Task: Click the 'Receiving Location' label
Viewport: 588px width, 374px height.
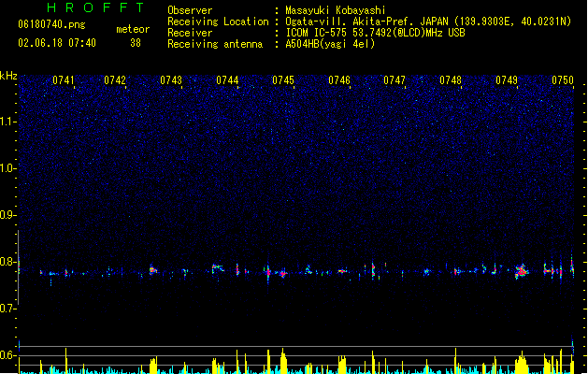Action: pos(218,22)
